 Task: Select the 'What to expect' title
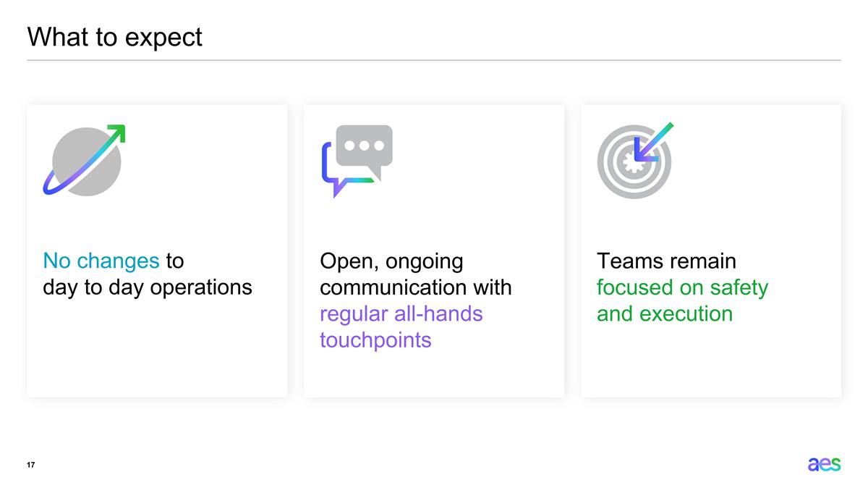pyautogui.click(x=115, y=37)
